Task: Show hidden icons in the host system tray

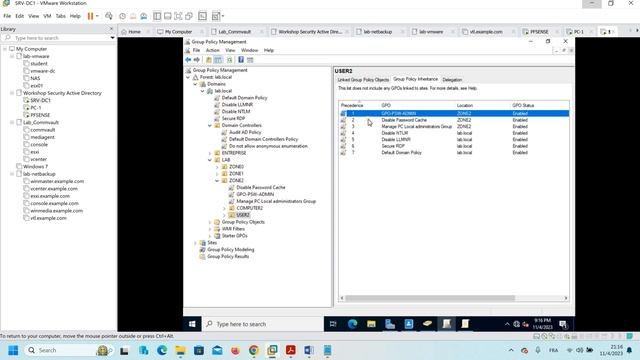Action: tap(511, 350)
